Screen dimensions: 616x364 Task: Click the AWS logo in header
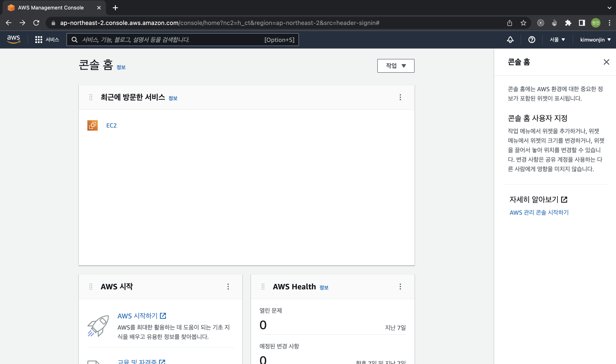pos(14,39)
